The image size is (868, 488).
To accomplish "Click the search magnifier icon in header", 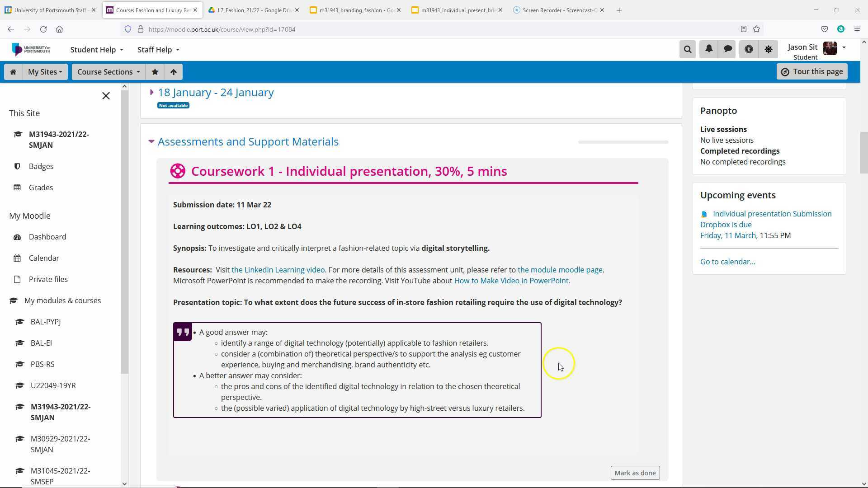I will click(x=687, y=49).
